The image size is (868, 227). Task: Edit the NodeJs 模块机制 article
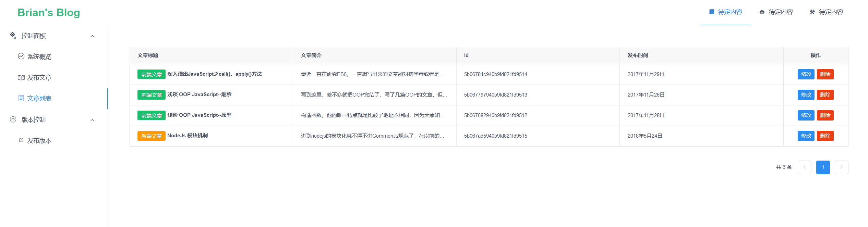coord(806,136)
